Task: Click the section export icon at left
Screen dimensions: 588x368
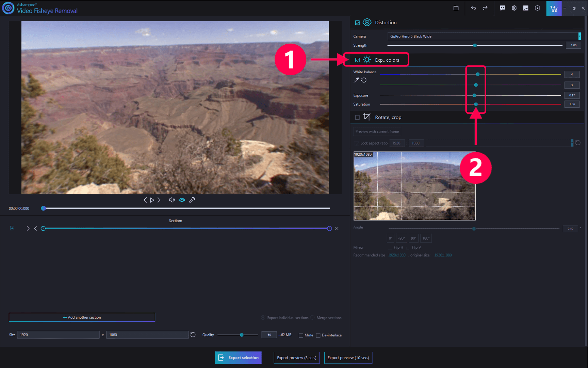Action: pos(12,228)
